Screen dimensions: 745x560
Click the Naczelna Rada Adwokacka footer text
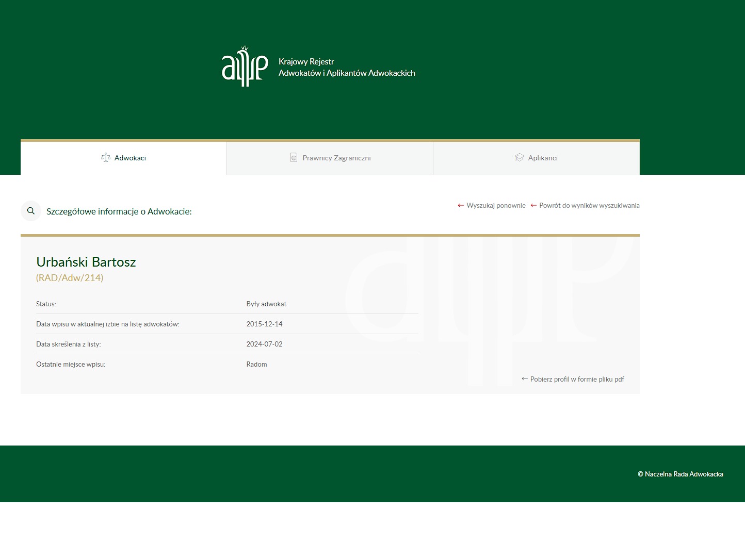click(x=681, y=474)
